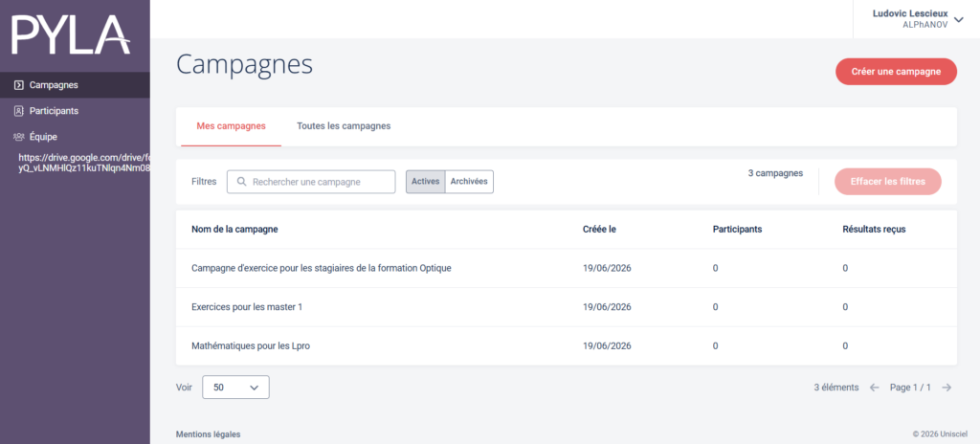This screenshot has width=980, height=444.
Task: Click the Équipe sidebar icon
Action: point(19,136)
